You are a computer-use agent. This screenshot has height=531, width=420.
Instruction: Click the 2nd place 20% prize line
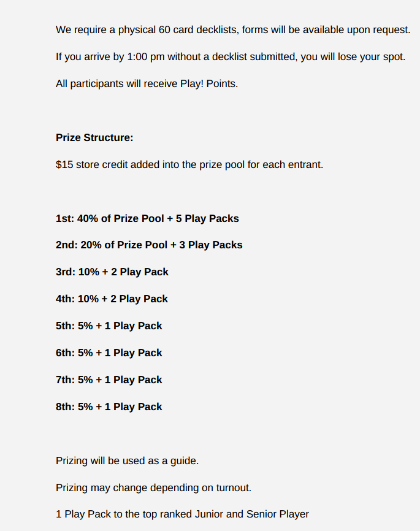(149, 245)
